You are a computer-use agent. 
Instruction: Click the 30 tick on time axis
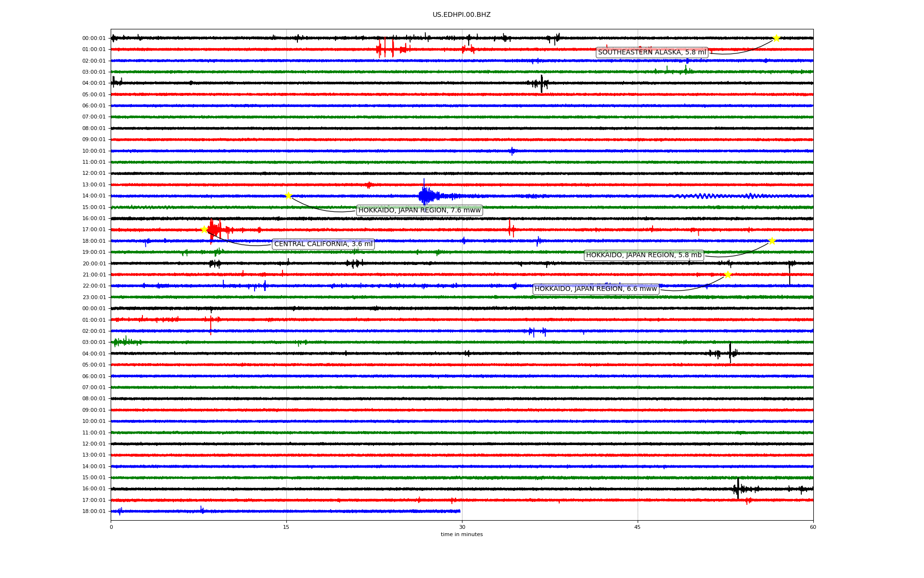pyautogui.click(x=462, y=527)
